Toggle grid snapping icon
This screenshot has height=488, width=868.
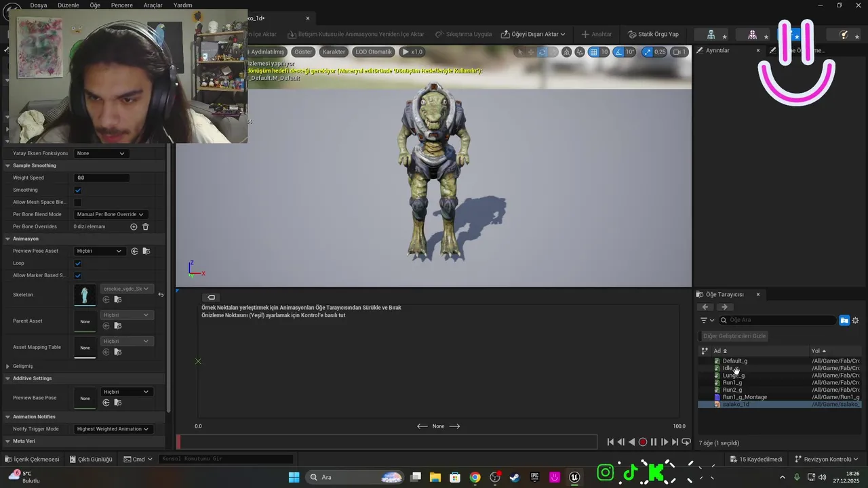click(x=593, y=52)
